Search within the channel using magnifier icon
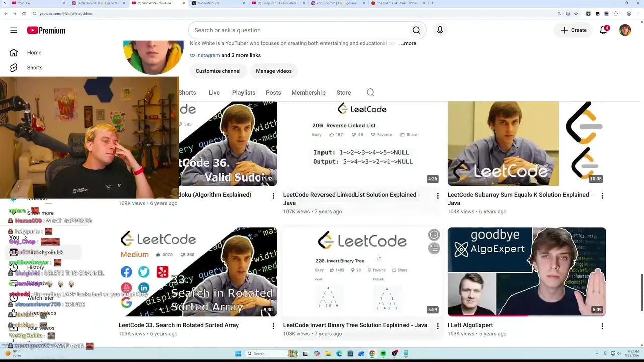Image resolution: width=644 pixels, height=362 pixels. 370,93
